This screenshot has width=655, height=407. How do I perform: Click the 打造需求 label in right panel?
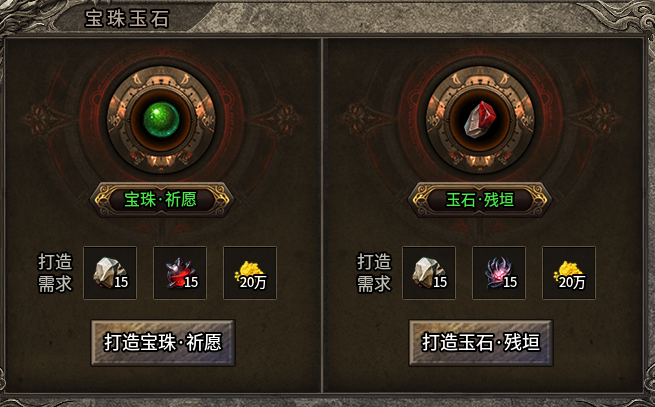(x=374, y=273)
